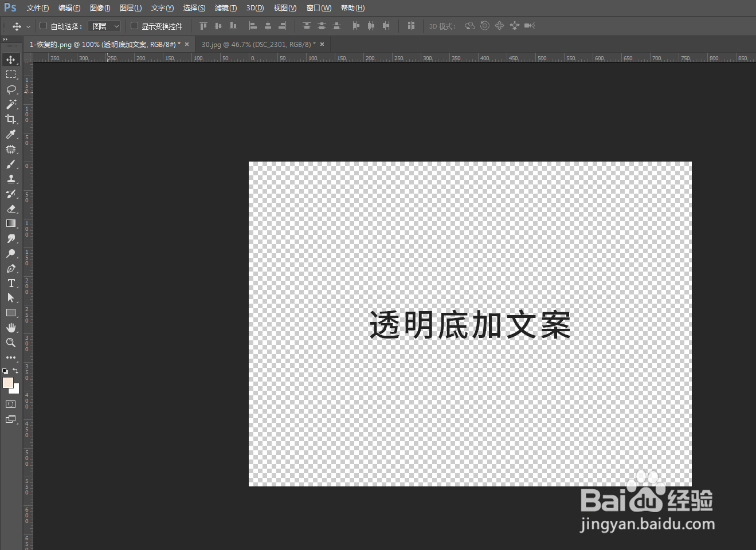Image resolution: width=756 pixels, height=550 pixels.
Task: Select the Path Selection tool
Action: tap(11, 298)
